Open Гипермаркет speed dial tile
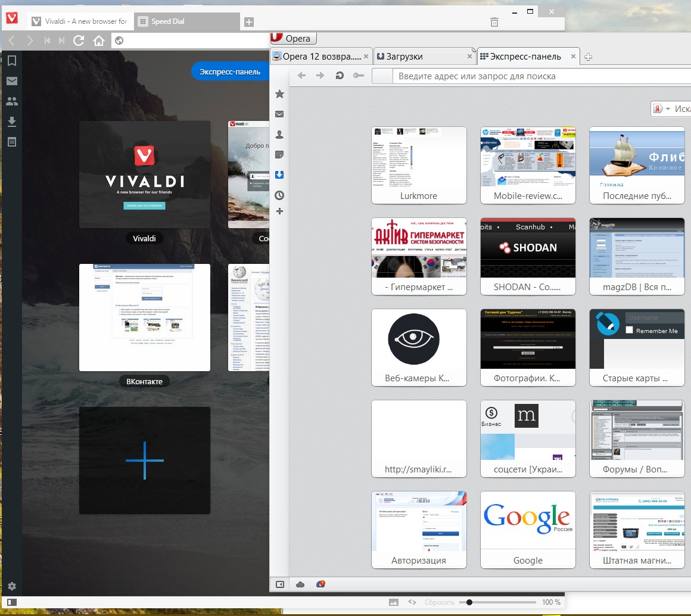The height and width of the screenshot is (616, 691). (419, 256)
